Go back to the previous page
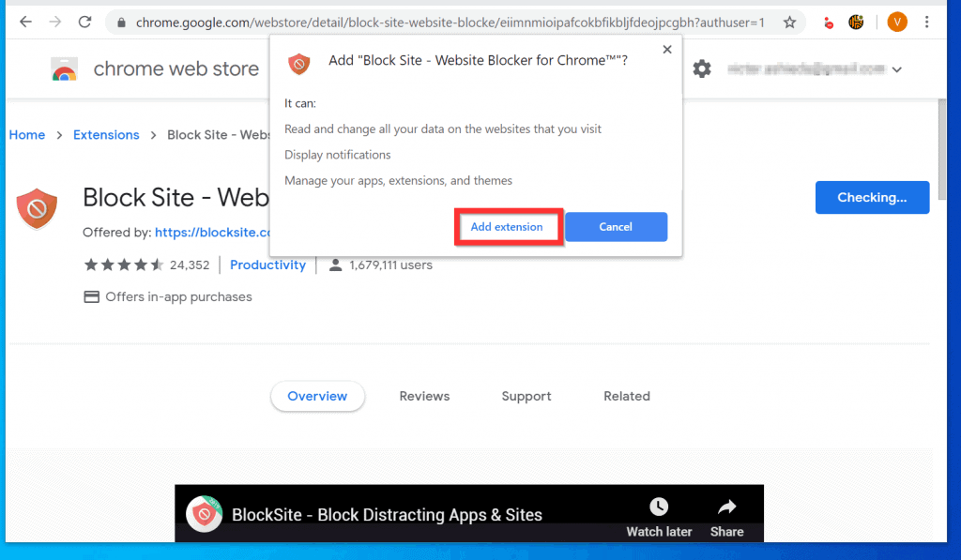Viewport: 961px width, 560px height. click(25, 23)
